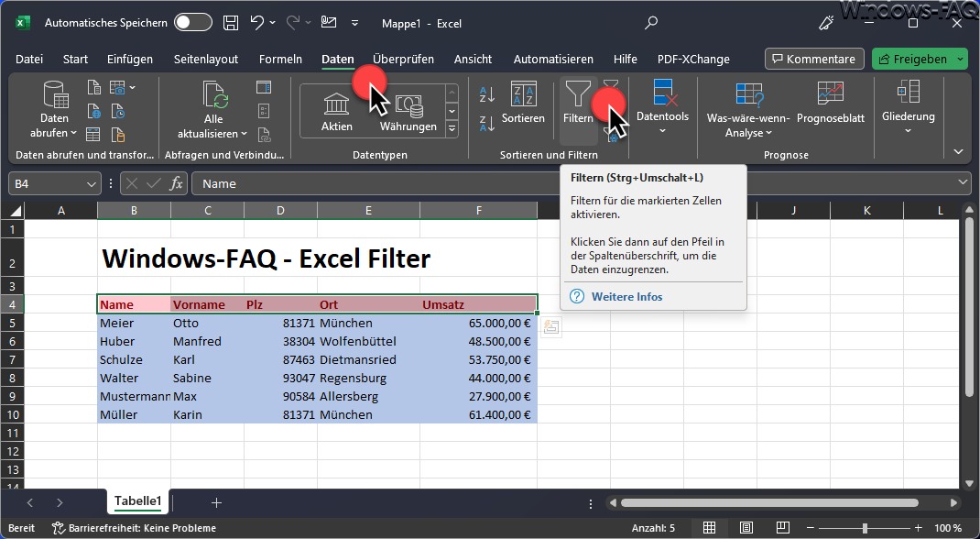This screenshot has width=980, height=539.
Task: Open the Datei tab
Action: (29, 60)
